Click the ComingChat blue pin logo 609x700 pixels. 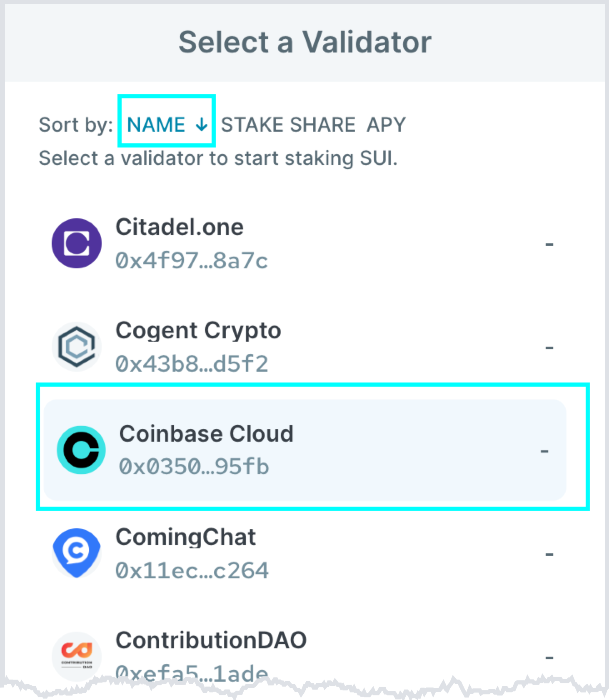(77, 552)
